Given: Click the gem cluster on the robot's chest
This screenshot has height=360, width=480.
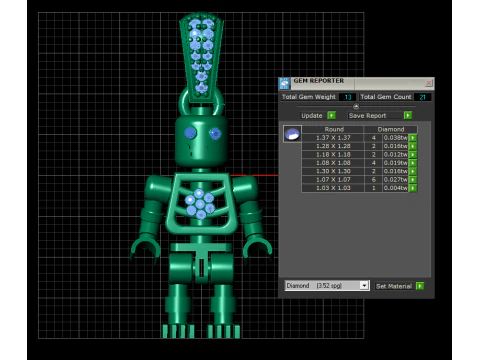Looking at the screenshot, I should pos(200,204).
